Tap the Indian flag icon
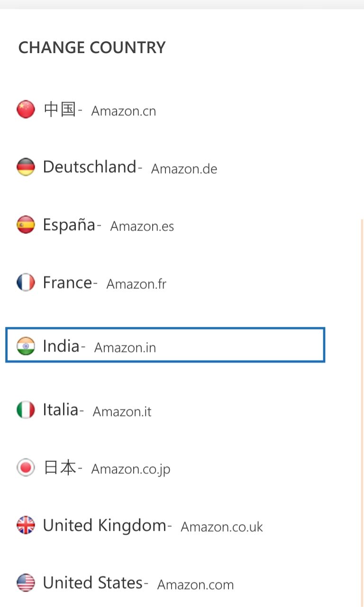This screenshot has height=607, width=364. 26,346
